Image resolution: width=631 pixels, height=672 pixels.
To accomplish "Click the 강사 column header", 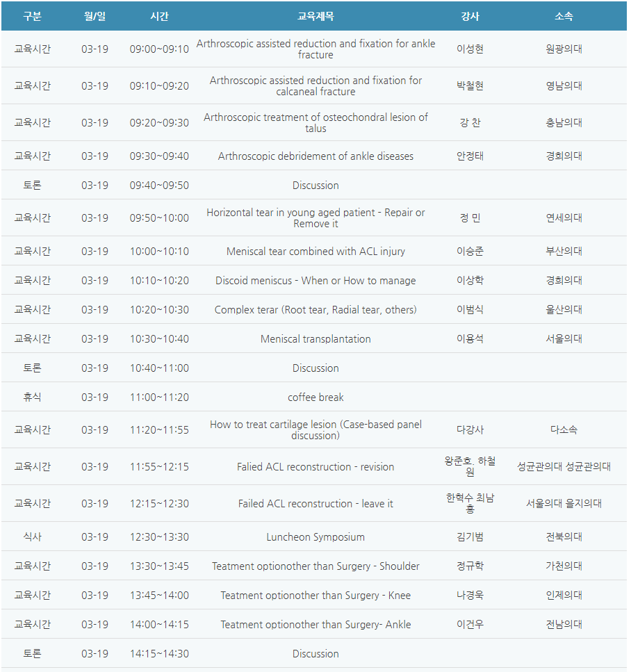I will pyautogui.click(x=470, y=16).
